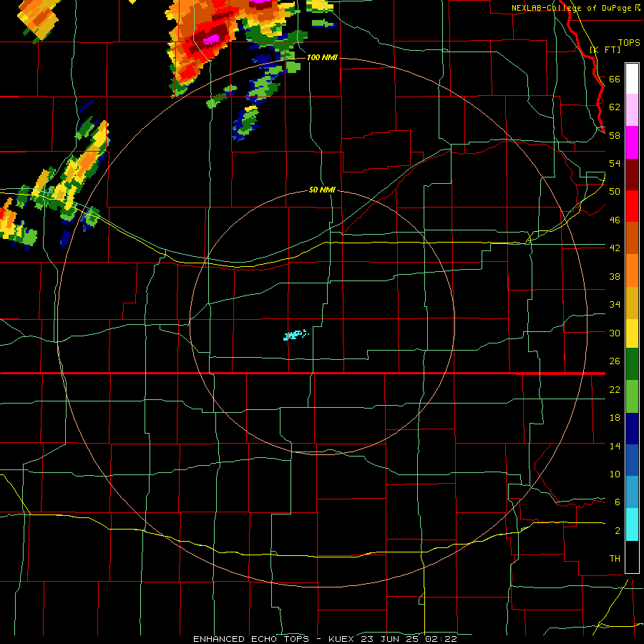Click the 100 NMI range ring label
This screenshot has width=644, height=644.
click(x=322, y=57)
